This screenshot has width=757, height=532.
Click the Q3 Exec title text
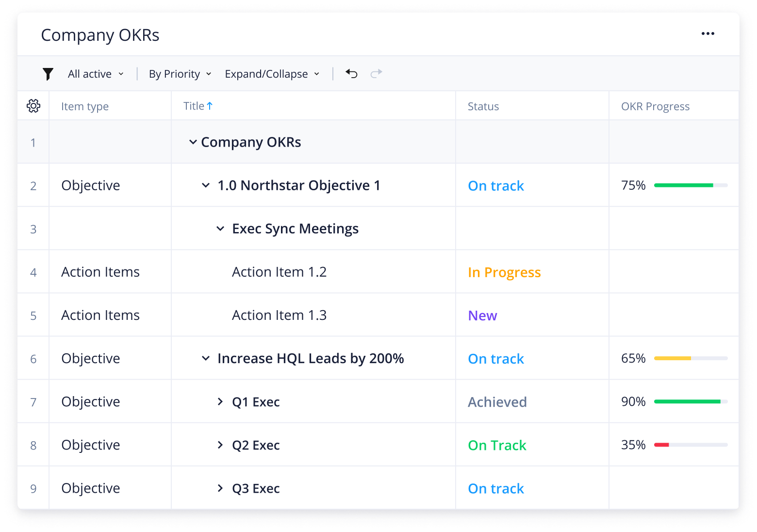(256, 488)
